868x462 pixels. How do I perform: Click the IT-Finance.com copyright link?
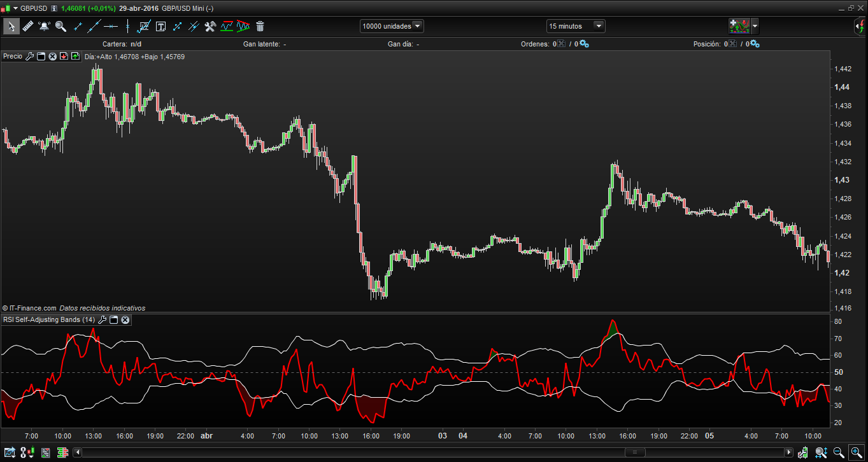click(29, 308)
